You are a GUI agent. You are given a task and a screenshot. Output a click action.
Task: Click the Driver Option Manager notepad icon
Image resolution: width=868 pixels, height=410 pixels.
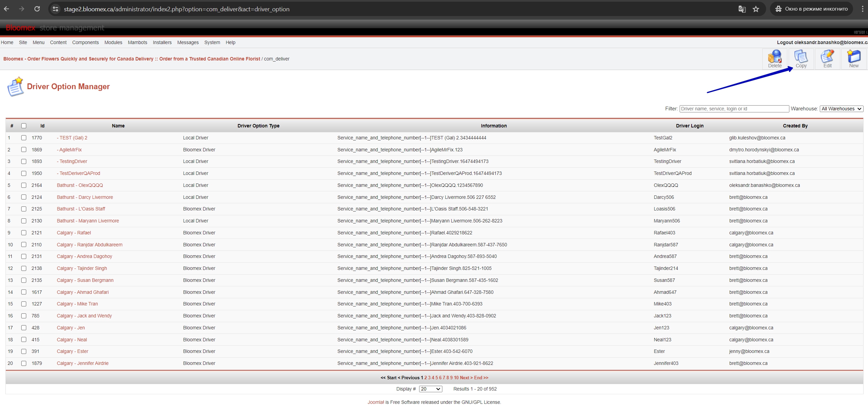pyautogui.click(x=15, y=86)
